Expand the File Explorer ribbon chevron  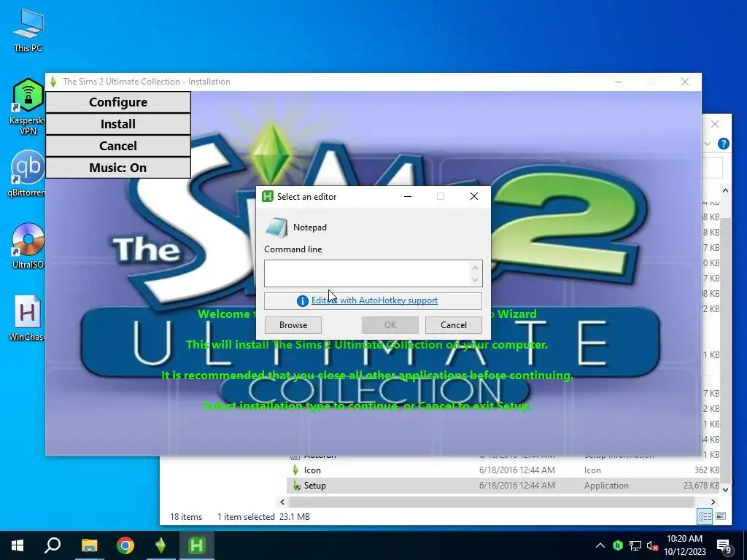(708, 144)
